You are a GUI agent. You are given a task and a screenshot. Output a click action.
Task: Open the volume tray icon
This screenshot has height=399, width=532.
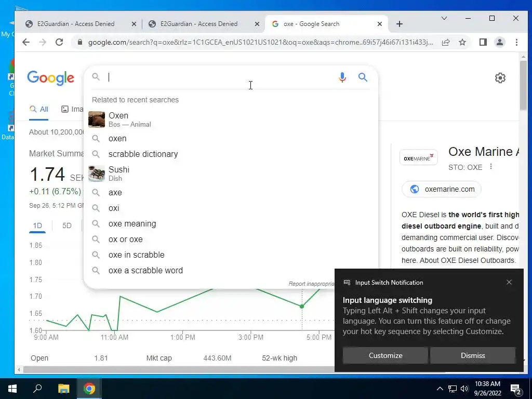(x=464, y=389)
